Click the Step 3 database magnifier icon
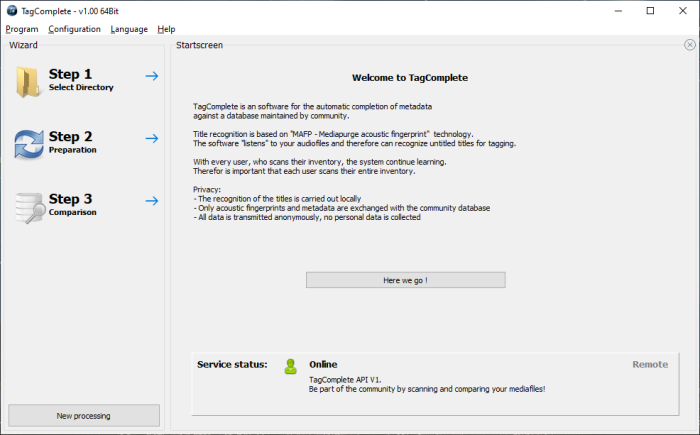This screenshot has width=700, height=435. coord(30,208)
